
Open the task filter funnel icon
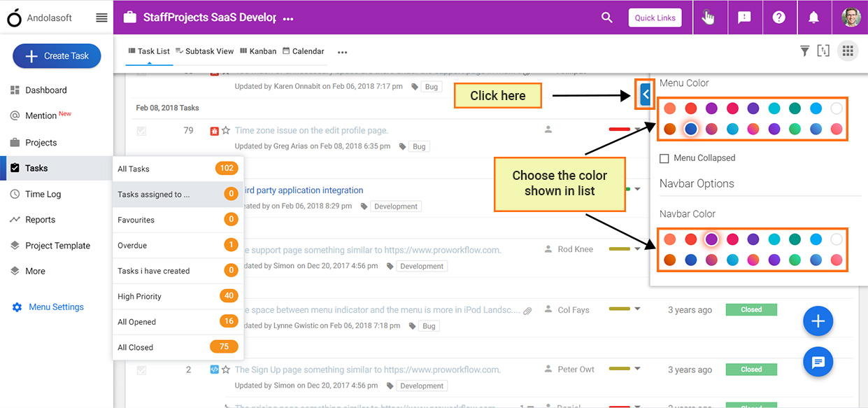coord(804,50)
